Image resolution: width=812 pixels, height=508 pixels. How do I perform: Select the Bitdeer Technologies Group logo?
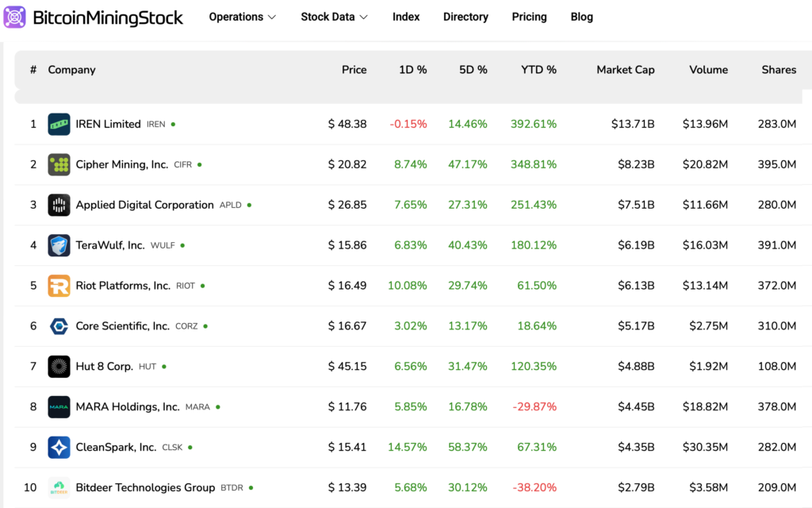tap(59, 487)
